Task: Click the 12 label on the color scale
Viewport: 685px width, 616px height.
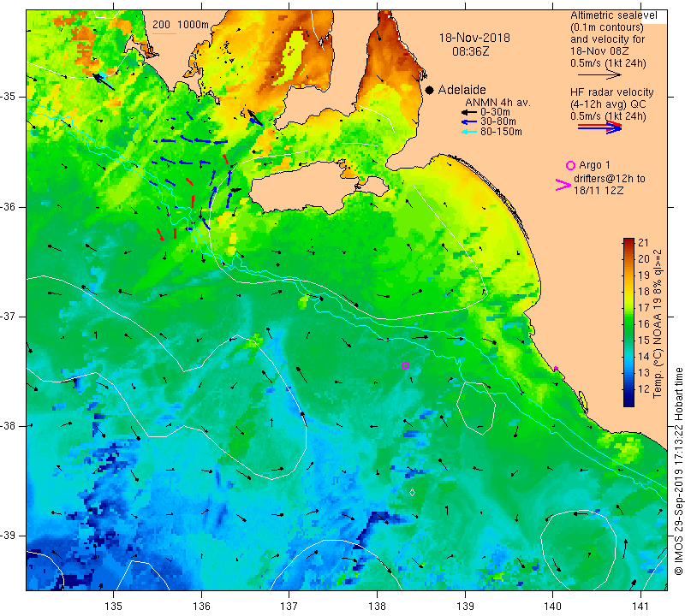Action: [644, 389]
